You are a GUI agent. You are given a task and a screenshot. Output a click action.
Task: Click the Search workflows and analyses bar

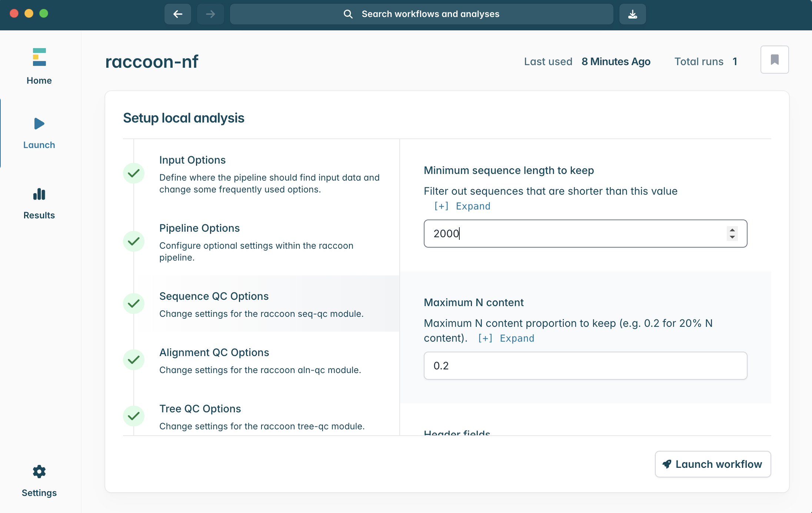point(422,14)
